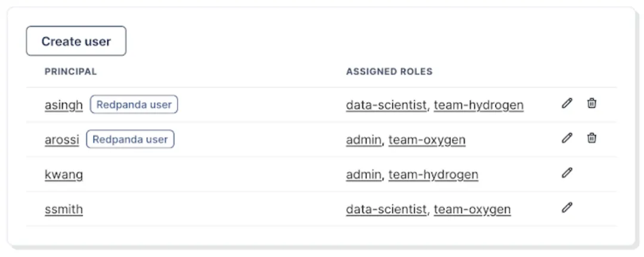Edit the arossi user with pencil icon
Screen dimensions: 644x257
point(567,138)
